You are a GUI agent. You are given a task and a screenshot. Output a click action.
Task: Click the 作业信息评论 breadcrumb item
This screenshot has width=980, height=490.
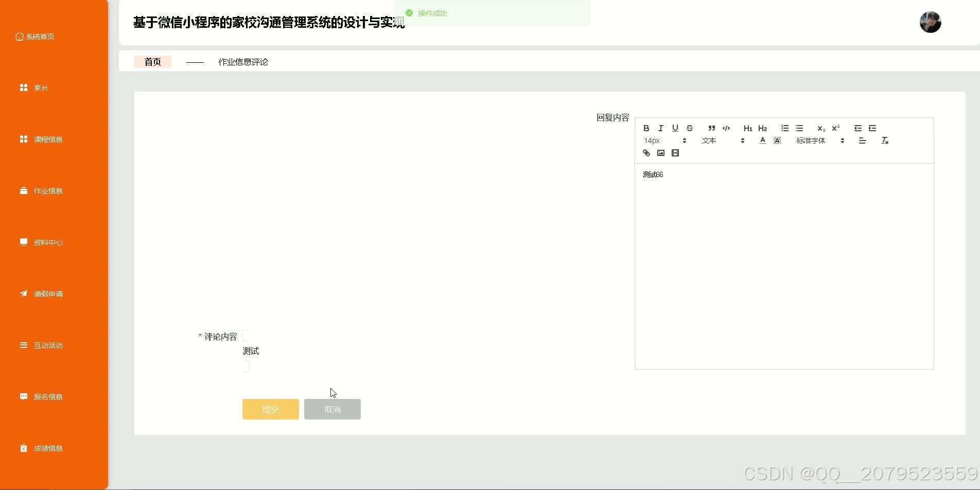243,62
